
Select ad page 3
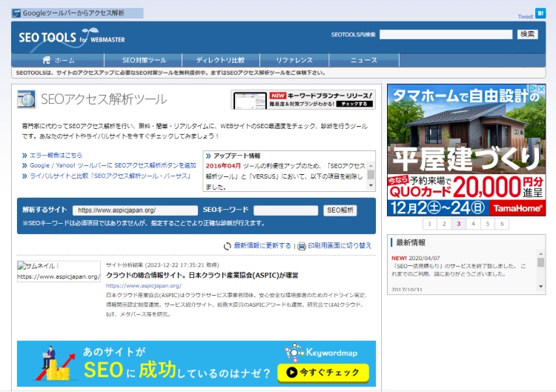point(458,224)
